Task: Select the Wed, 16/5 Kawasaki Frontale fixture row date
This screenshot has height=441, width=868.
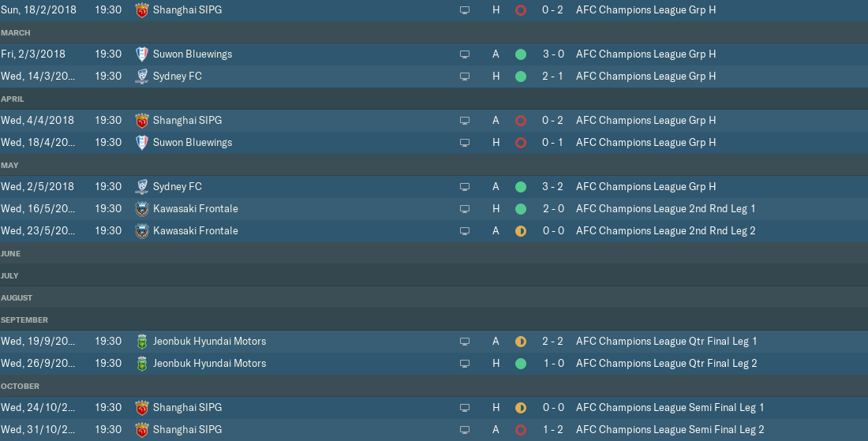Action: 38,208
